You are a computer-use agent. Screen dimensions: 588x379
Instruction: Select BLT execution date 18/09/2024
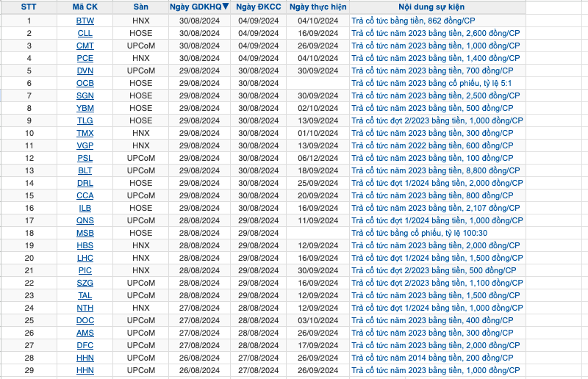(x=318, y=170)
